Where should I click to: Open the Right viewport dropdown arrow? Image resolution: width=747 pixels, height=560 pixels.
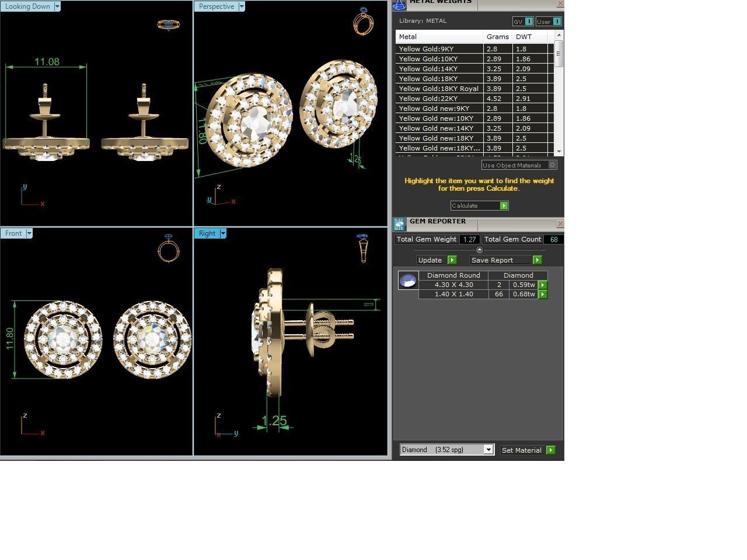[x=223, y=233]
